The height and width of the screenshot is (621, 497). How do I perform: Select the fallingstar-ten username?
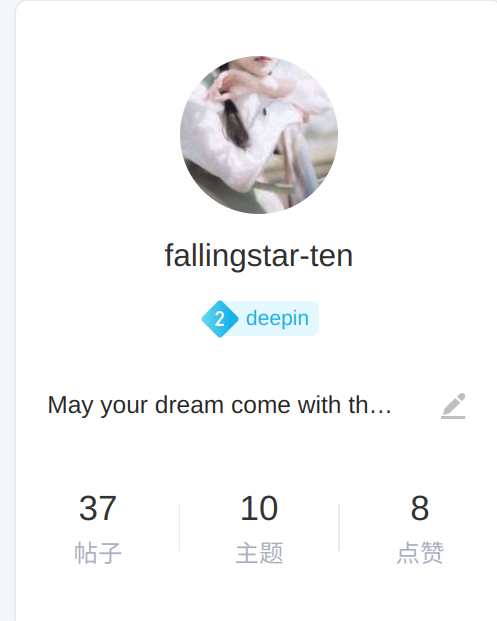coord(259,256)
